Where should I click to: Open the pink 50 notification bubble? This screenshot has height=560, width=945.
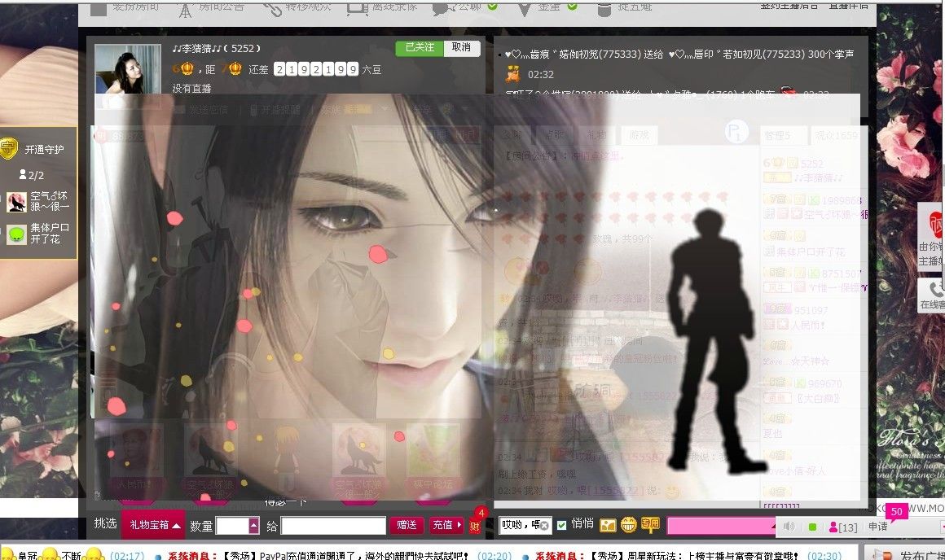point(896,512)
